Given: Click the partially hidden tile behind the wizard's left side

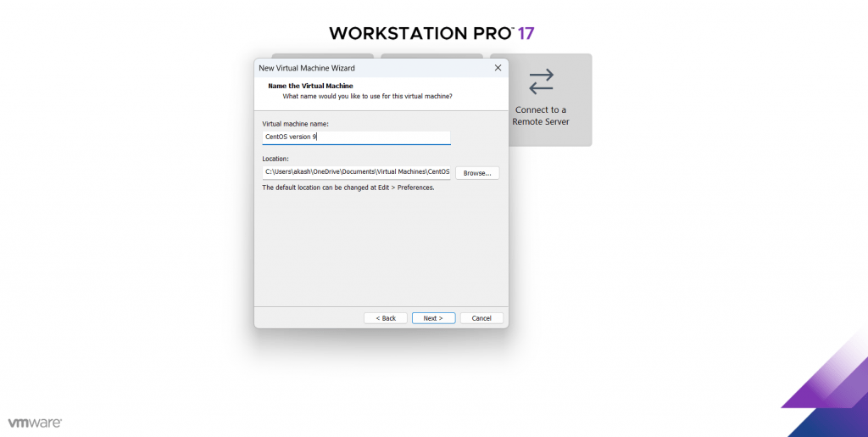Looking at the screenshot, I should (x=322, y=56).
